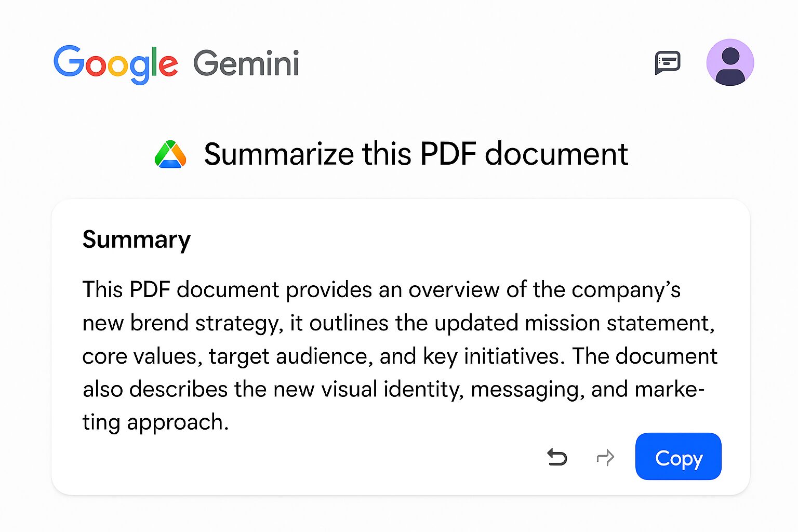Screen dimensions: 798x532
Task: Copy the summary text
Action: (x=678, y=456)
